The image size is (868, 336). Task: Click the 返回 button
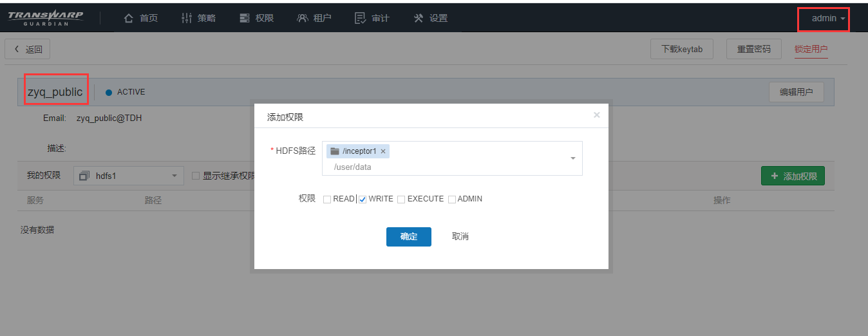point(28,49)
